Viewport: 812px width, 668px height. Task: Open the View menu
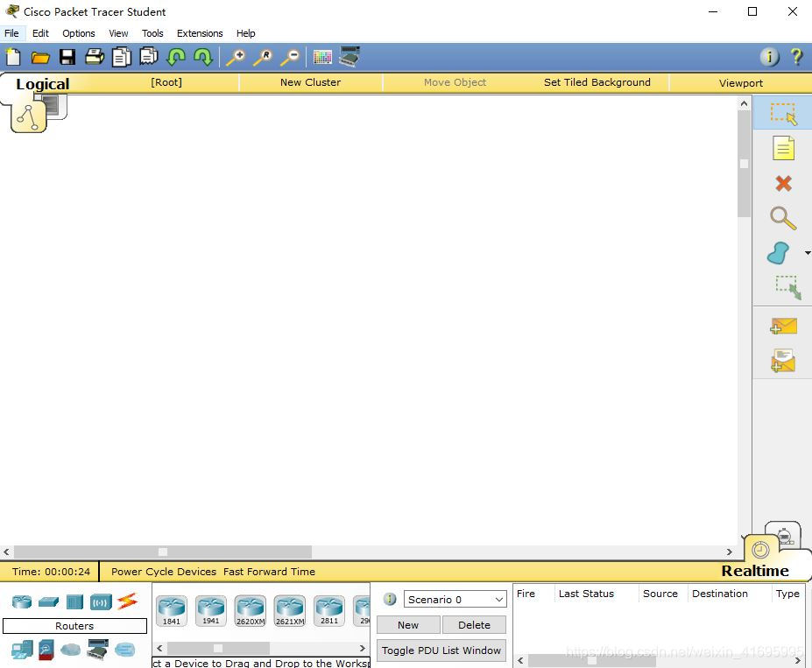click(118, 33)
